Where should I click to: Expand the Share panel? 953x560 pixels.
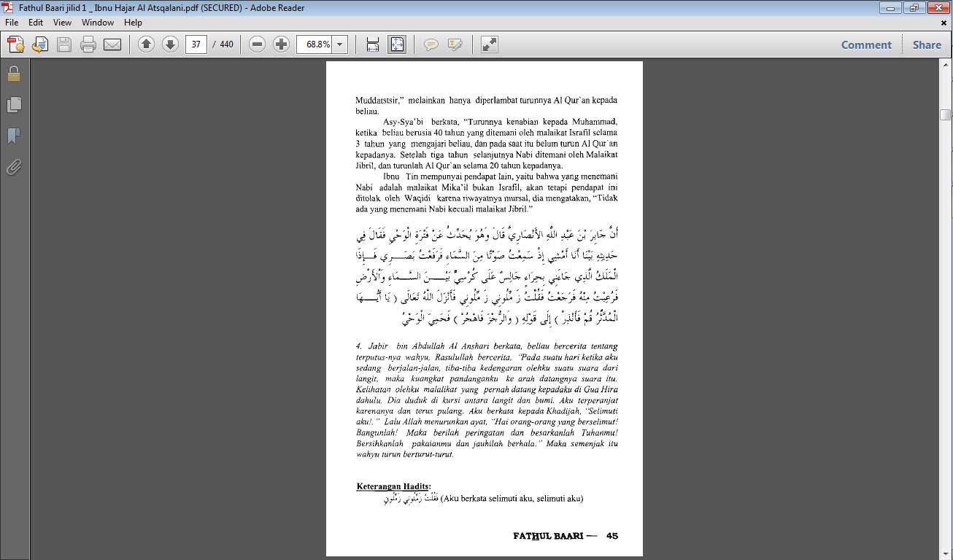(926, 44)
